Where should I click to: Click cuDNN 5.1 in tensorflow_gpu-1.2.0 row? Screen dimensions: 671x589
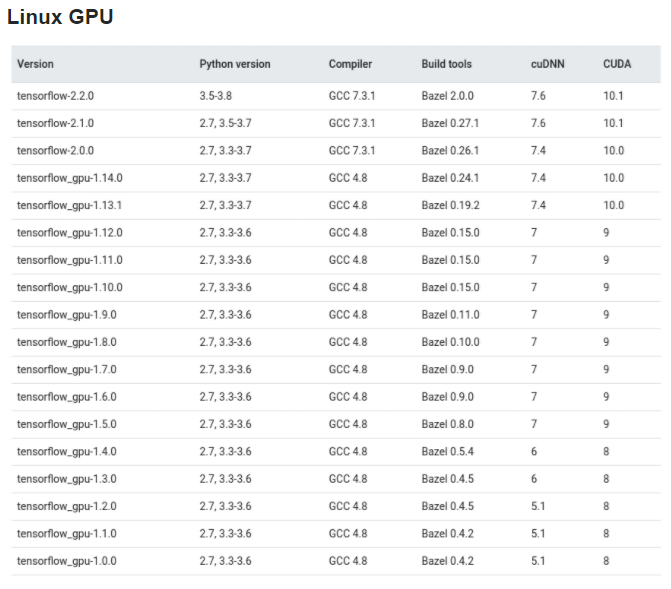click(538, 507)
